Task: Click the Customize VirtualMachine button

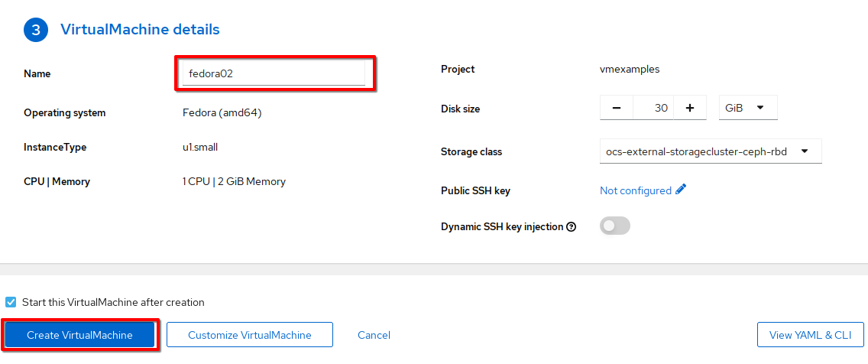Action: 250,335
